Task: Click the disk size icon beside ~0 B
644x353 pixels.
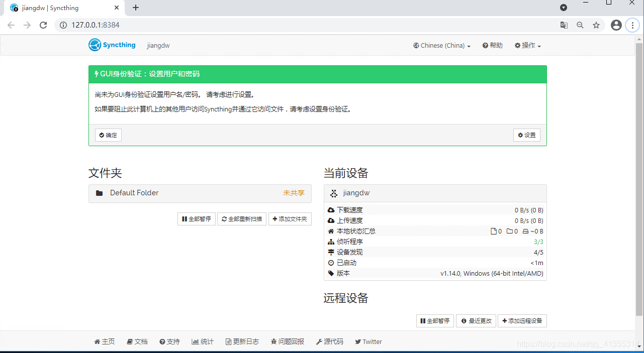Action: point(525,231)
